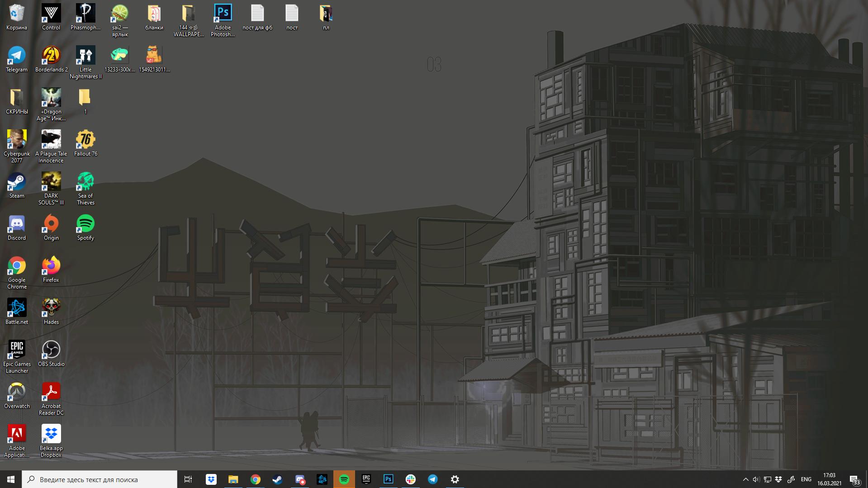Open Battle.net from the taskbar
The width and height of the screenshot is (868, 488).
click(x=322, y=479)
